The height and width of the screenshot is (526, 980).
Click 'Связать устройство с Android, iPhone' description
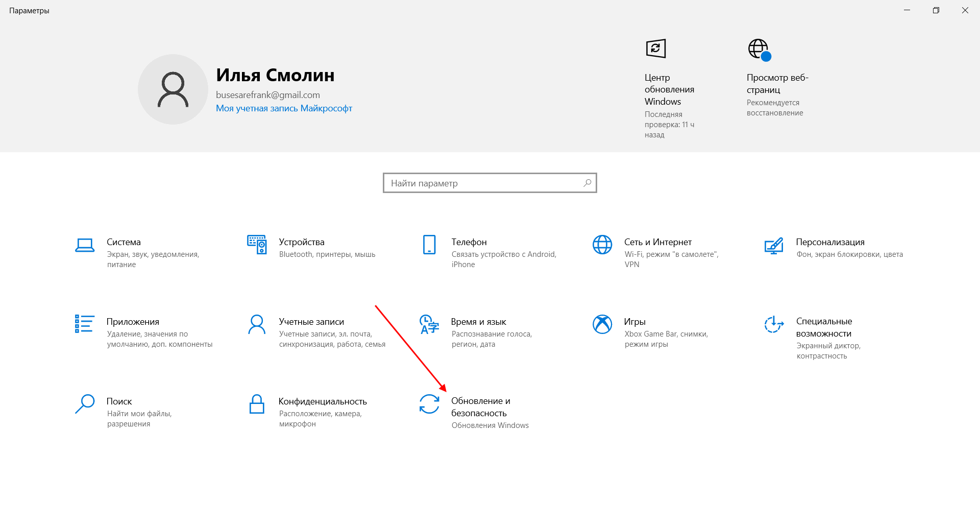[x=504, y=259]
